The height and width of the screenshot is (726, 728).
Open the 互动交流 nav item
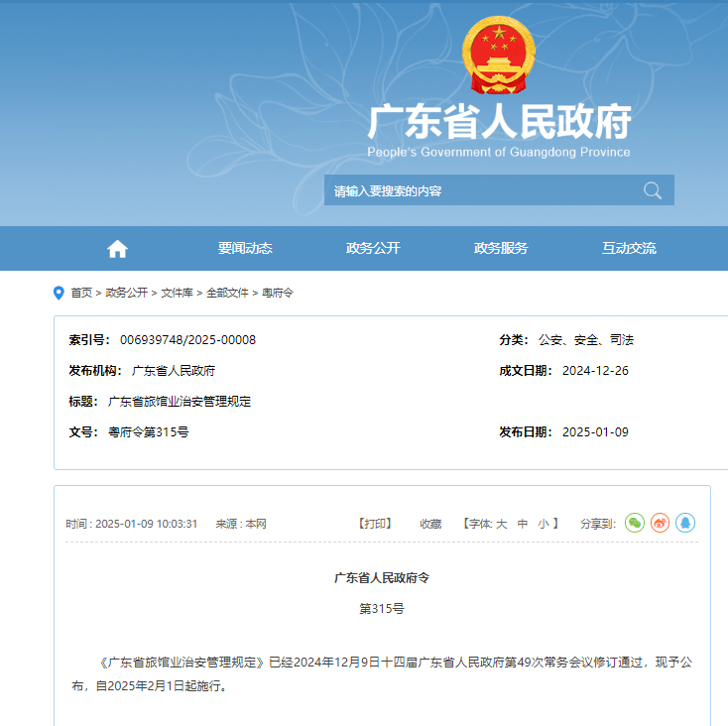click(629, 249)
